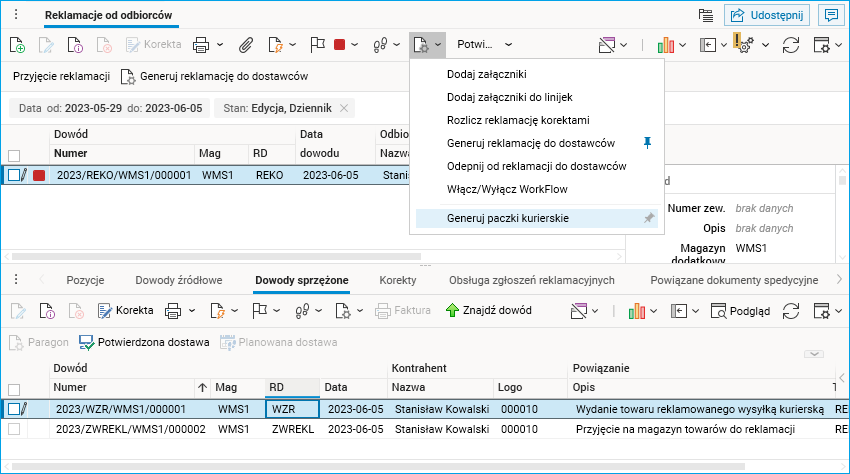Expand the top printer dropdown arrow
The height and width of the screenshot is (474, 850).
pyautogui.click(x=220, y=45)
